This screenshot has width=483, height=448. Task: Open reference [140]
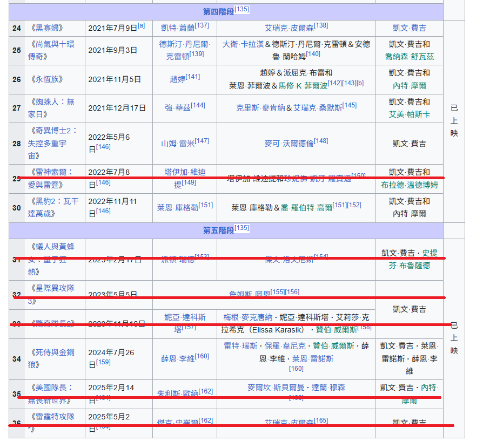click(x=313, y=54)
